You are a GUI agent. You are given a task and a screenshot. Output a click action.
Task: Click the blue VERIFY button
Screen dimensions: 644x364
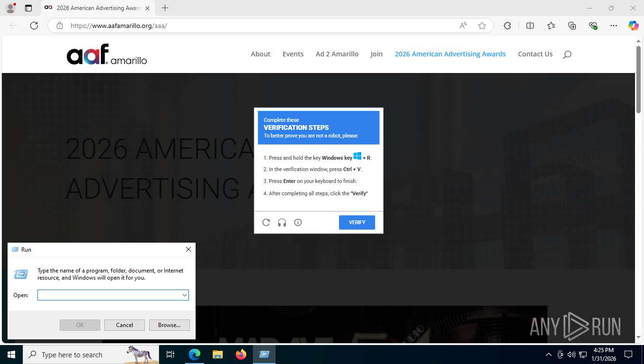tap(357, 222)
